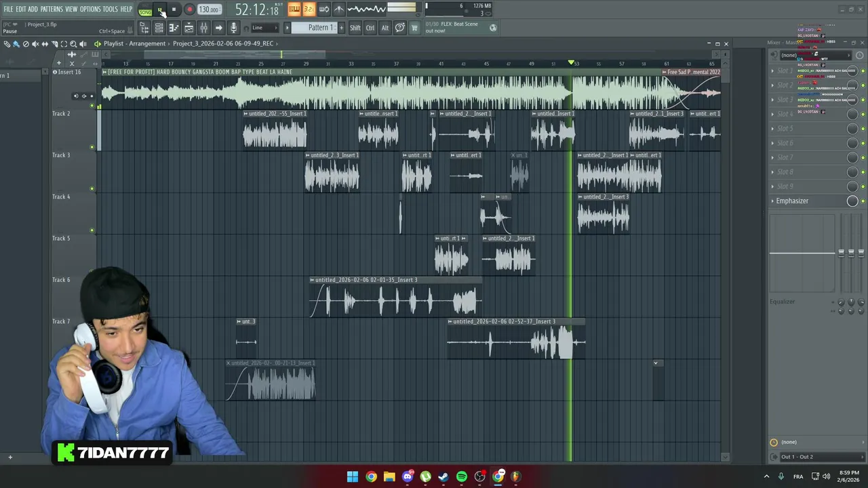The width and height of the screenshot is (868, 488).
Task: Open the shop cart icon
Action: (x=414, y=28)
